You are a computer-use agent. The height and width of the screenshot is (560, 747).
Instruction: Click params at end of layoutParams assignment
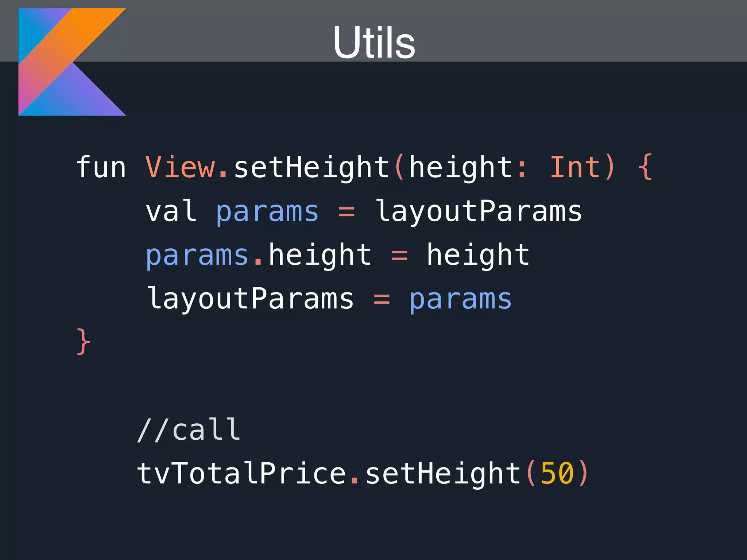[x=460, y=299]
